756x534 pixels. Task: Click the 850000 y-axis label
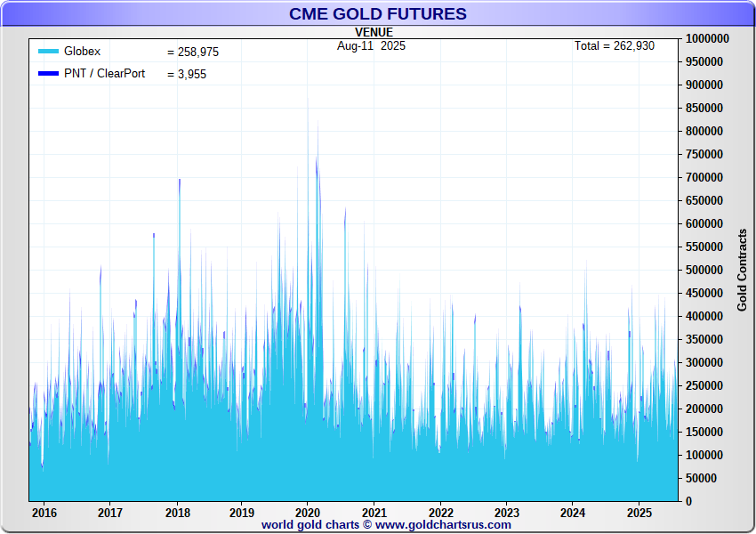click(704, 108)
